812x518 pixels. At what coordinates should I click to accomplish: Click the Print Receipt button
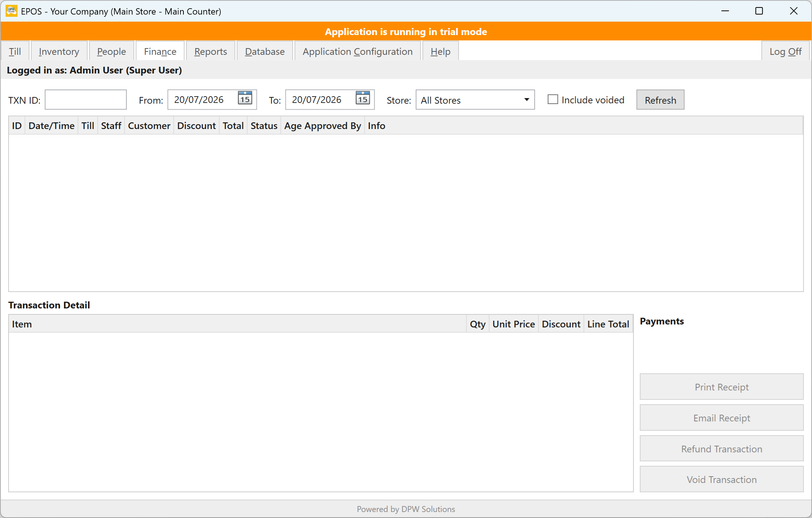[x=721, y=387]
